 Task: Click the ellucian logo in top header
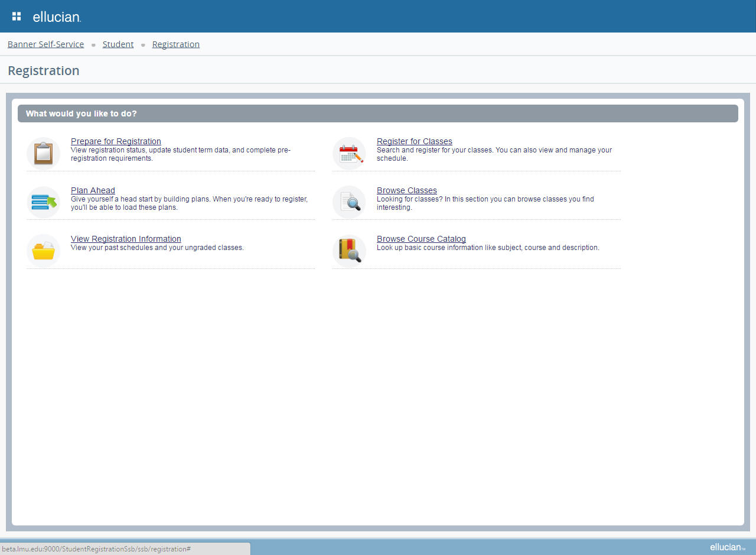[x=57, y=17]
